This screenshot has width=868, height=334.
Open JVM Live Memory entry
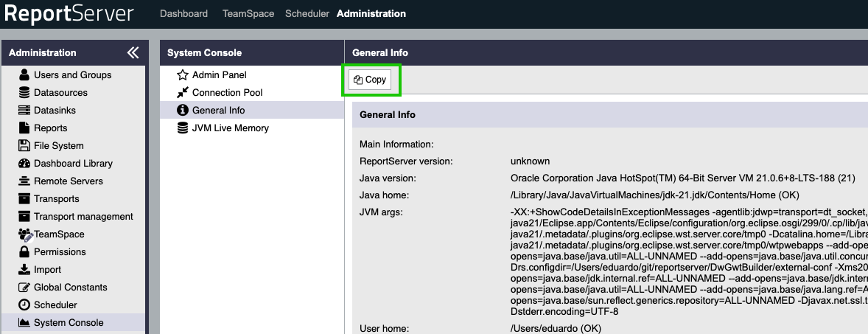click(x=231, y=128)
